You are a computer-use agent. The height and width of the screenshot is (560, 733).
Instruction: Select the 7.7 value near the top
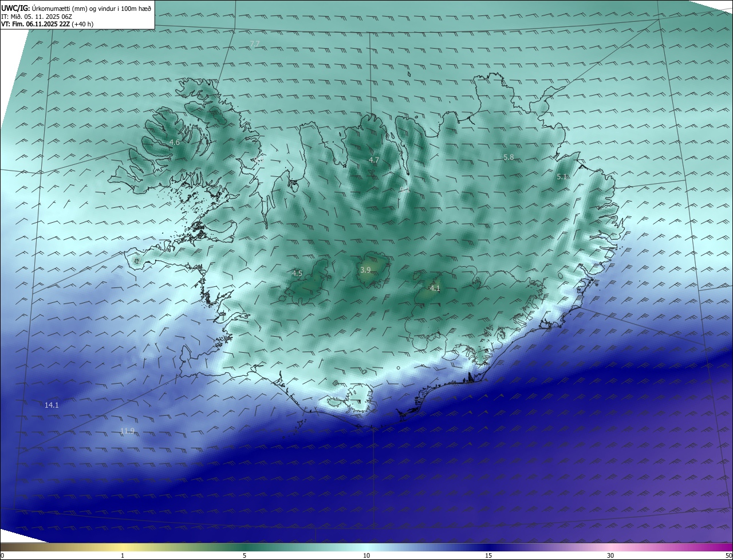[x=255, y=44]
